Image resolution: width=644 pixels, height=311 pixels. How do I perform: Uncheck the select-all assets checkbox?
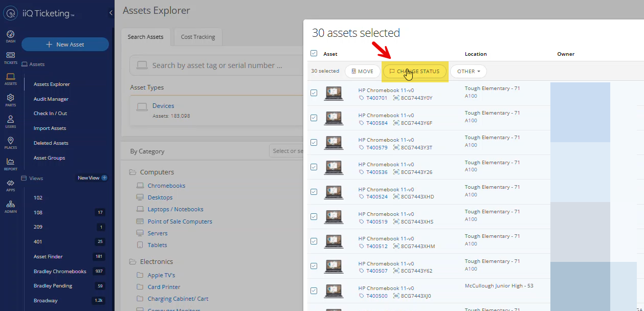[314, 53]
